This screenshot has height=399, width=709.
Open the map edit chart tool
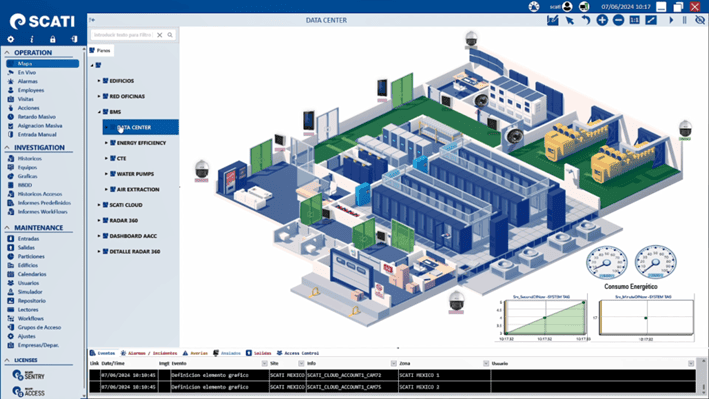553,20
